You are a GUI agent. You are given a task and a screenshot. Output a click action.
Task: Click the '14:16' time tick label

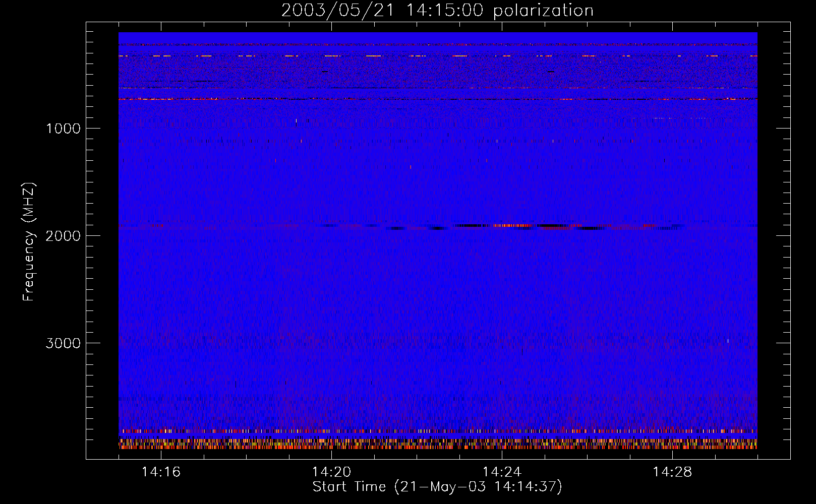tap(161, 472)
